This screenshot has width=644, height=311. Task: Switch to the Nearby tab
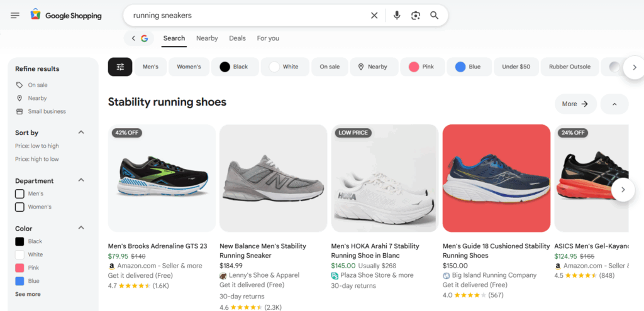[x=207, y=38]
